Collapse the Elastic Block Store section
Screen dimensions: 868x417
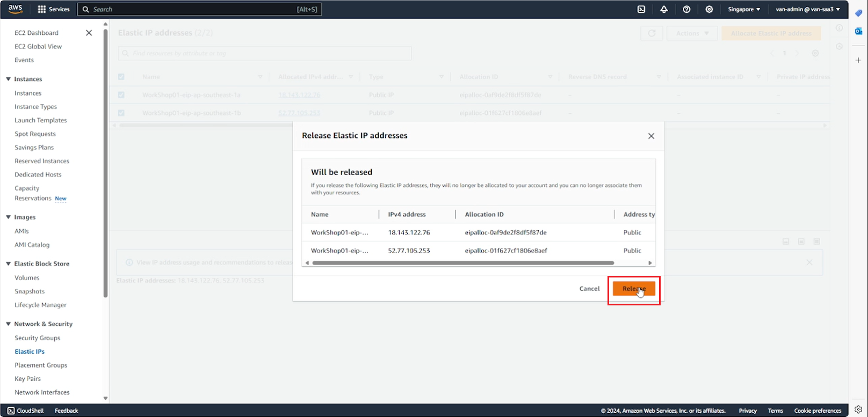click(x=8, y=264)
